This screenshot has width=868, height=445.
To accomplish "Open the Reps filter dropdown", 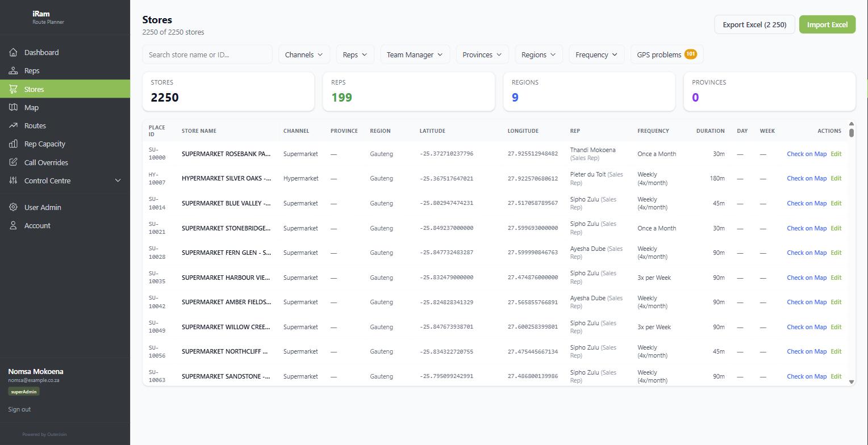I will click(355, 54).
